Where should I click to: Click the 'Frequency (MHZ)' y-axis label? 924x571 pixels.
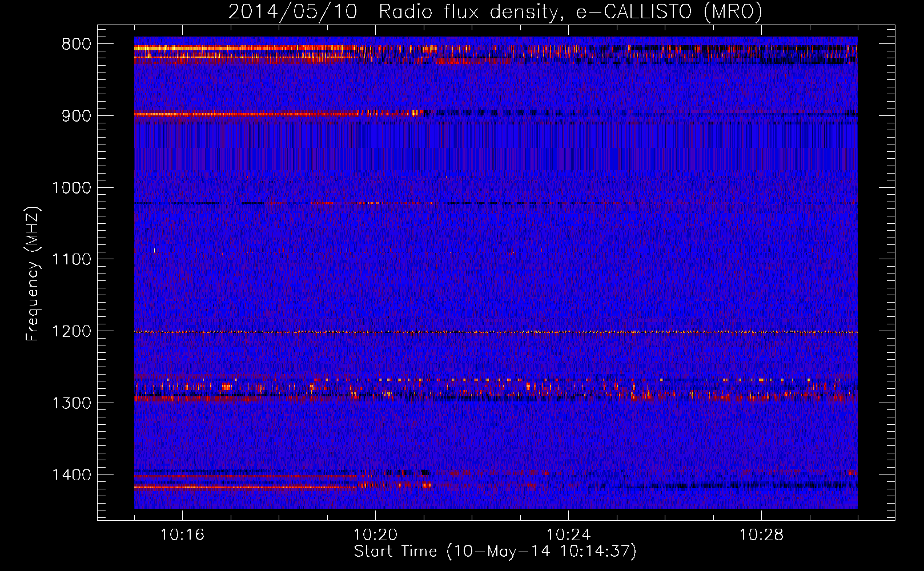[33, 274]
